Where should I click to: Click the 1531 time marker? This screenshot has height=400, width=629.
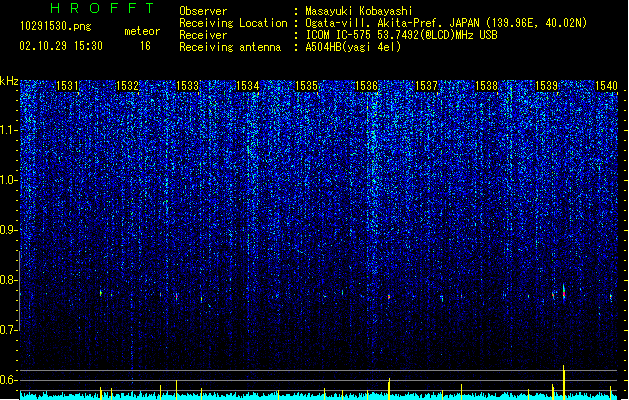pyautogui.click(x=67, y=85)
